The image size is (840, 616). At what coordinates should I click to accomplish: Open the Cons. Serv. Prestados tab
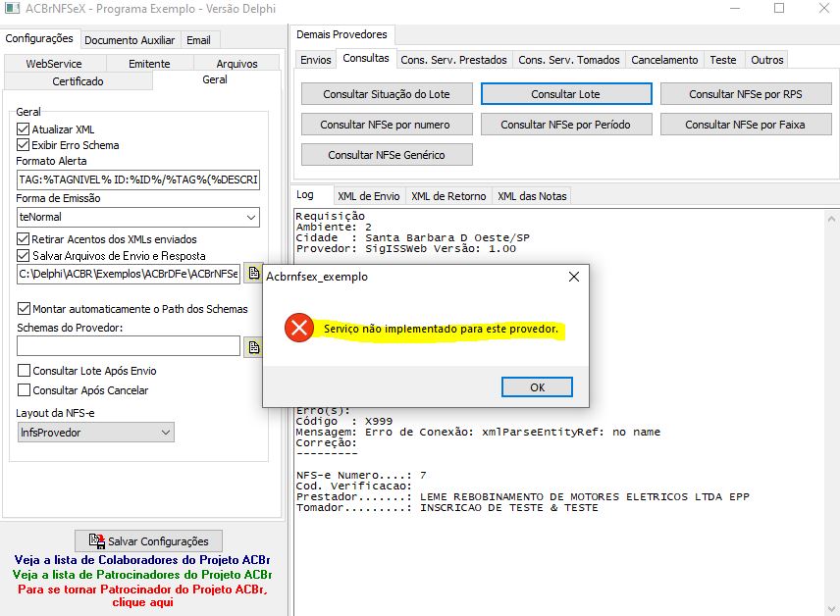coord(453,60)
